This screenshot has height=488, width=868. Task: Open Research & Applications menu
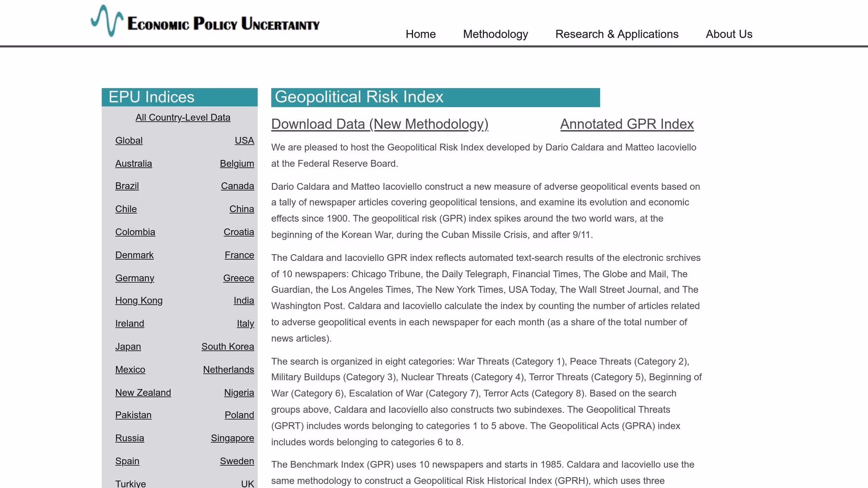coord(617,34)
